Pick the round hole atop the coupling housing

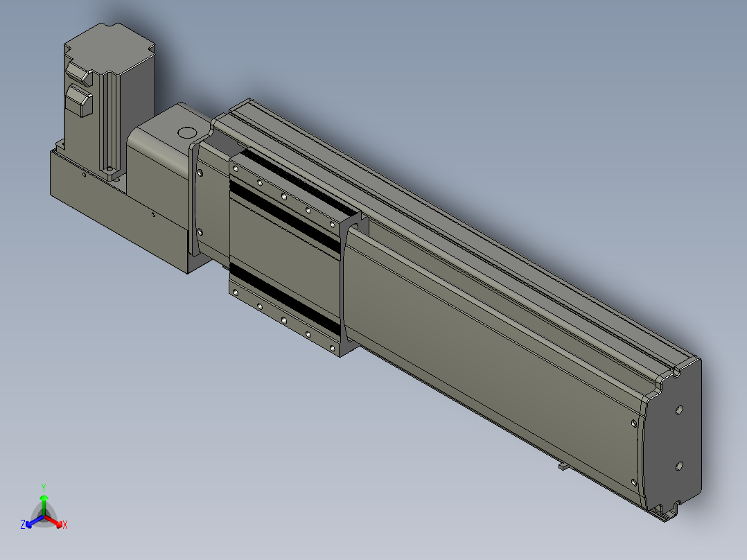point(187,132)
